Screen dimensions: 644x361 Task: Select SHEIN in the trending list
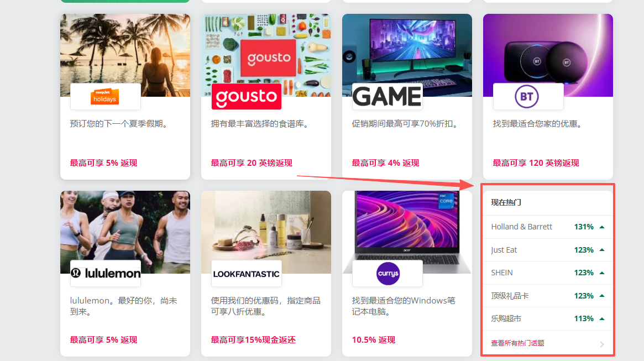point(501,273)
